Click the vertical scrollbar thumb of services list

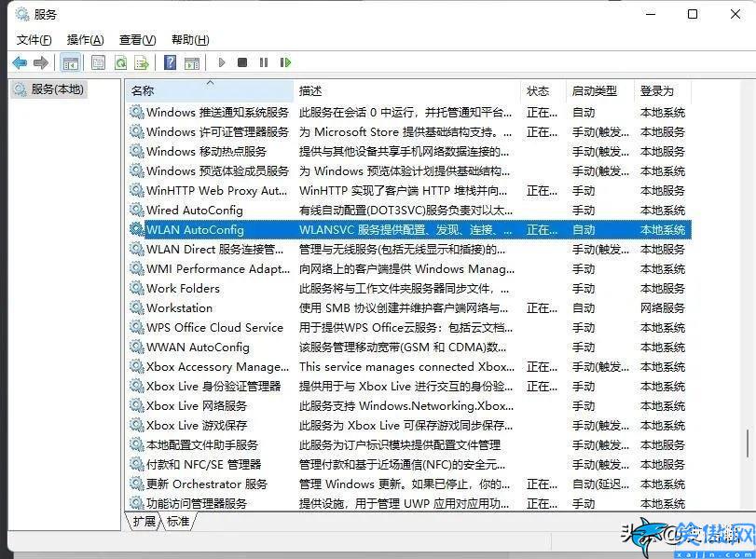click(748, 443)
